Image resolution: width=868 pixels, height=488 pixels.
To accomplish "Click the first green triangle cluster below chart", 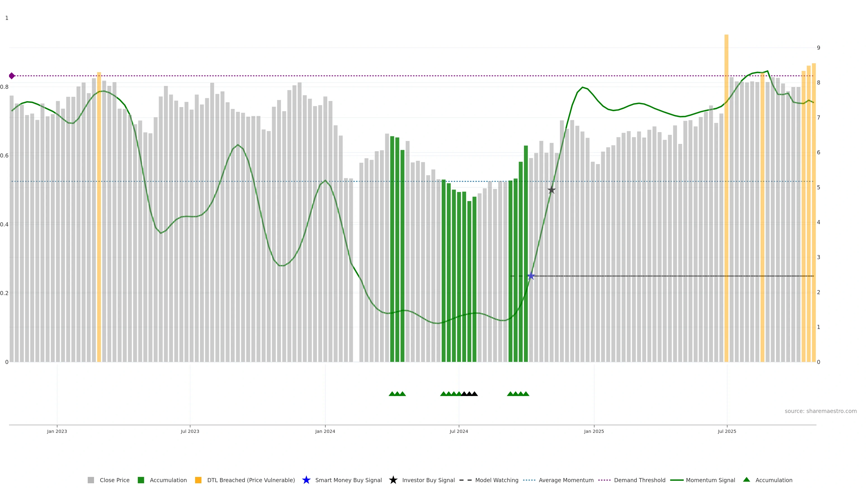I will [x=397, y=394].
